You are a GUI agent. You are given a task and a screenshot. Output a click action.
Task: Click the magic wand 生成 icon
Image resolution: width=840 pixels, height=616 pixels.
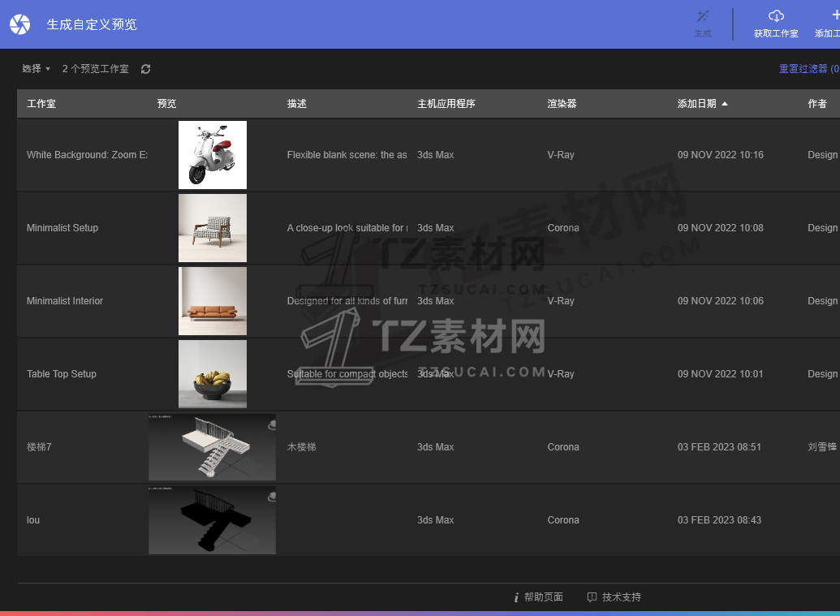[x=702, y=16]
